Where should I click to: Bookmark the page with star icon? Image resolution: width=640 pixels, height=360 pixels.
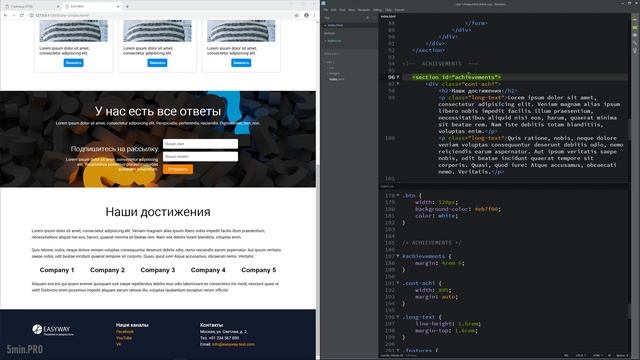[297, 15]
